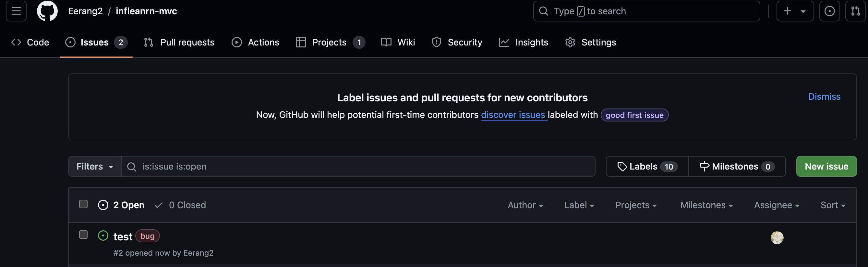The width and height of the screenshot is (868, 267).
Task: Click the open issue status icon beside test
Action: point(103,235)
